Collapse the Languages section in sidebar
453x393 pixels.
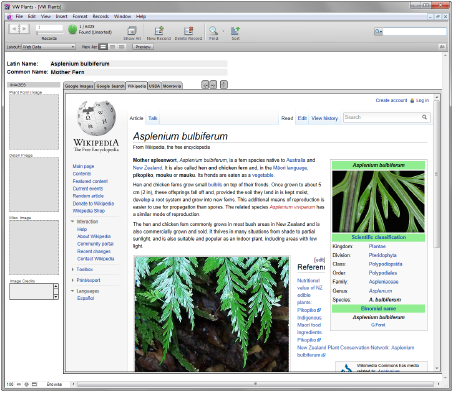pyautogui.click(x=72, y=291)
